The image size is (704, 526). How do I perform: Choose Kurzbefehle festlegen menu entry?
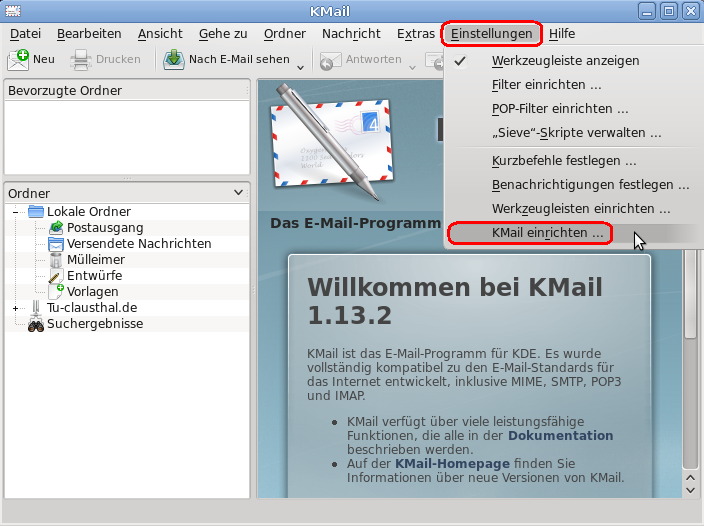(573, 161)
